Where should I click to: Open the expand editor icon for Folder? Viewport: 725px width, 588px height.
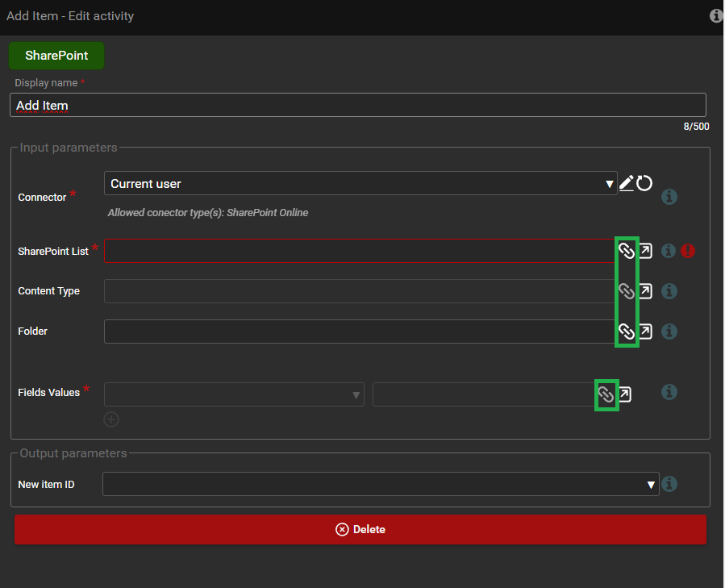[x=645, y=332]
